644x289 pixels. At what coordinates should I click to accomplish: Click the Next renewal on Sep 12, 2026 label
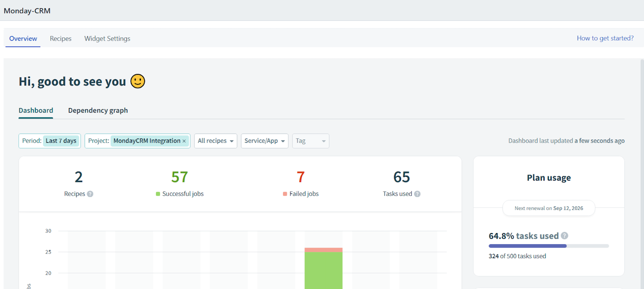549,208
